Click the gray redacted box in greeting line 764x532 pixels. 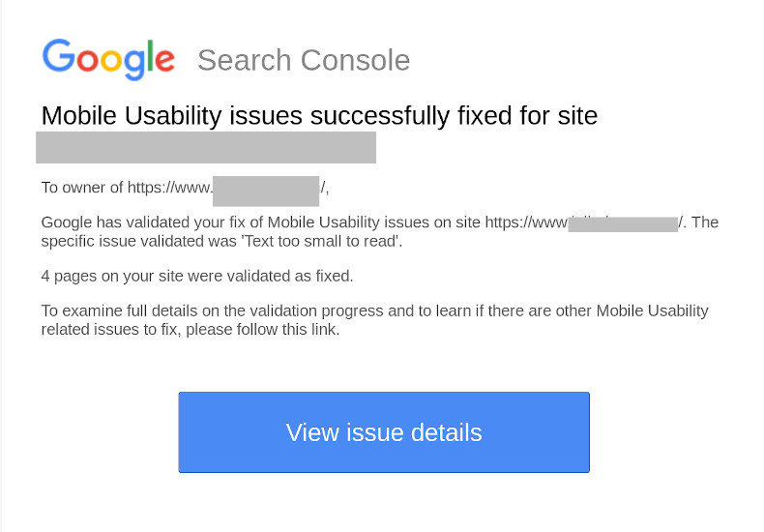[x=266, y=191]
